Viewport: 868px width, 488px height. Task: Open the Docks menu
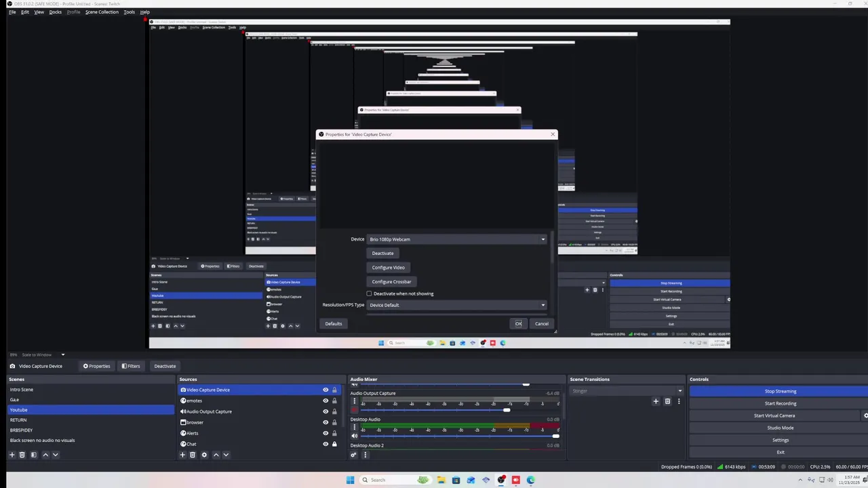(x=56, y=12)
